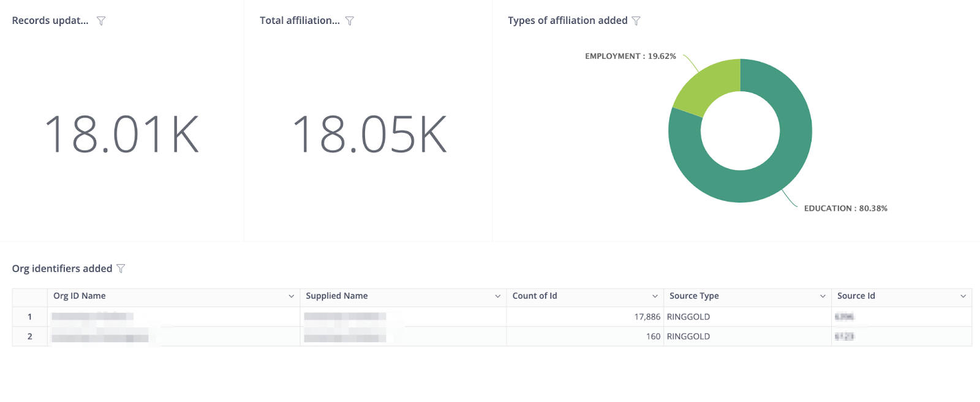The image size is (980, 402).
Task: Open Supplied Name column dropdown arrow
Action: click(498, 296)
